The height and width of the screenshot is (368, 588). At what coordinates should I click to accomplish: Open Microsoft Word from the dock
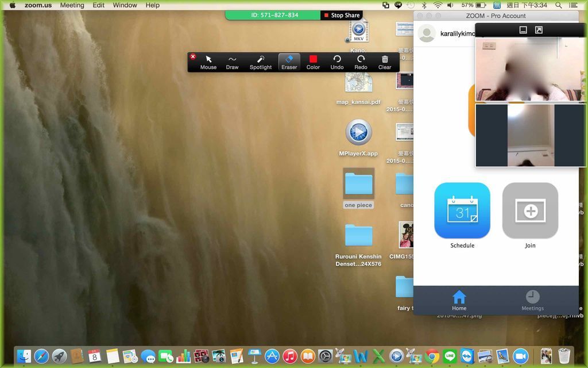[x=361, y=356]
